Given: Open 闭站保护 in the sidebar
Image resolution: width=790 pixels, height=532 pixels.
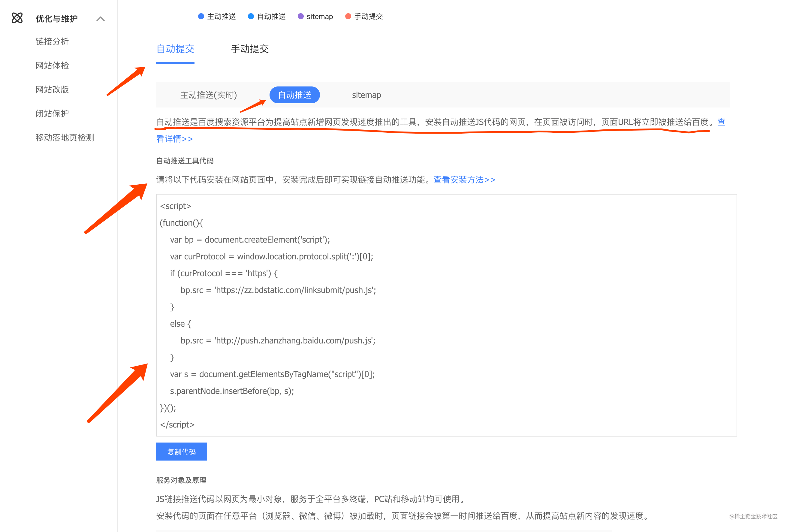Looking at the screenshot, I should [x=52, y=113].
